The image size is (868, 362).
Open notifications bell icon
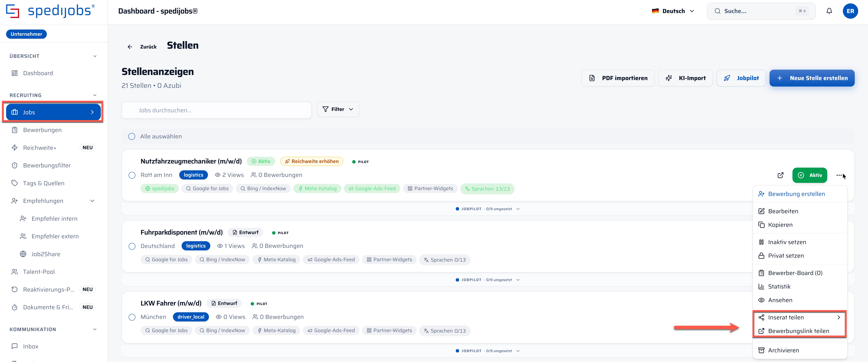829,11
